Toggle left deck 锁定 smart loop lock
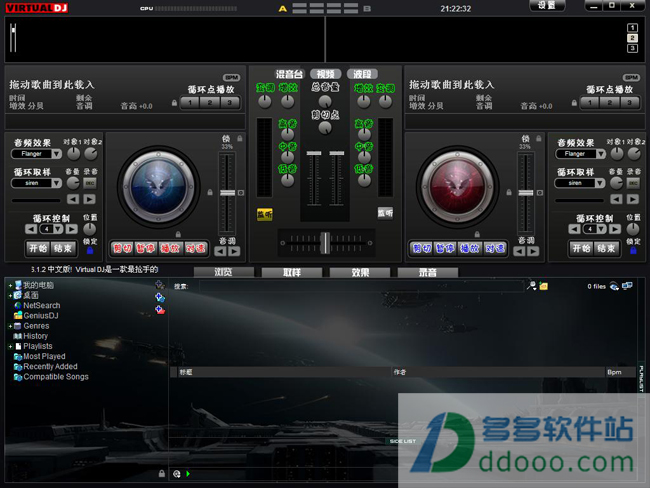This screenshot has height=488, width=650. tap(90, 250)
